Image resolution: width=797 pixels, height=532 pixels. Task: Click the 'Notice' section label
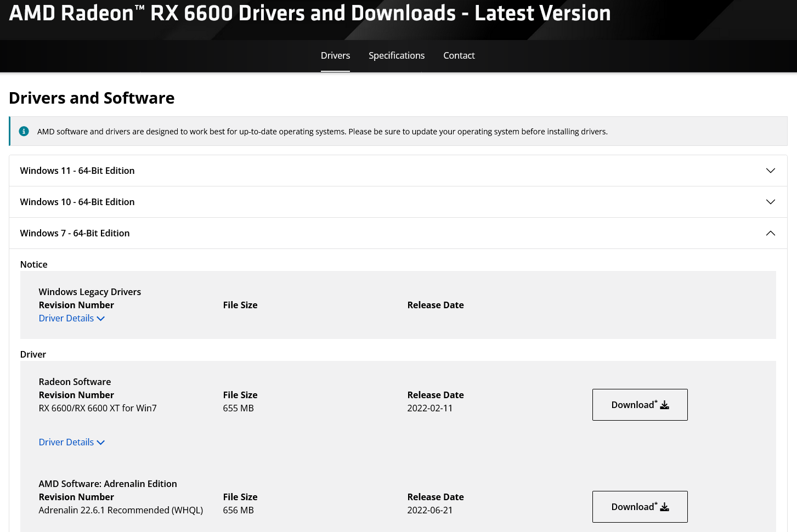point(33,264)
